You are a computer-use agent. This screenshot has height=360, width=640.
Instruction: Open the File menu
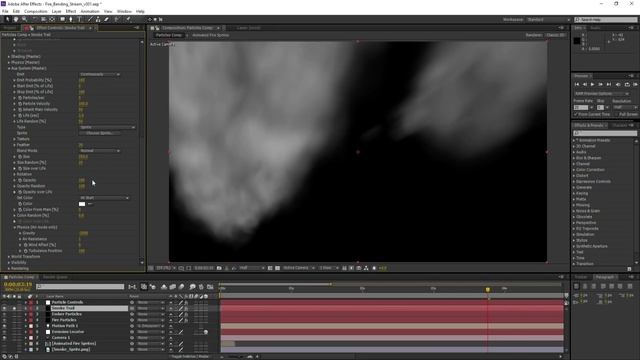[x=5, y=11]
